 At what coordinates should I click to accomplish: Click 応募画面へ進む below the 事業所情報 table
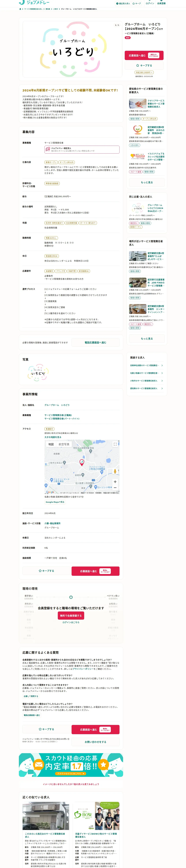tap(95, 571)
